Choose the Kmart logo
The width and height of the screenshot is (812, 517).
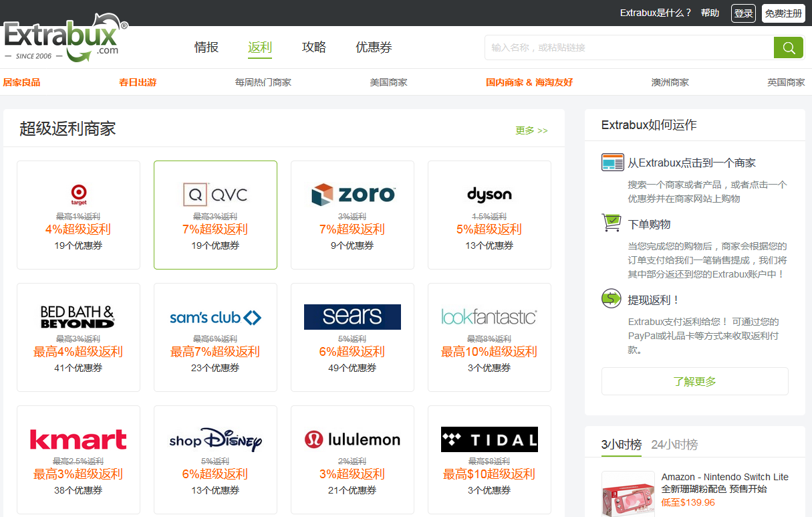point(78,439)
